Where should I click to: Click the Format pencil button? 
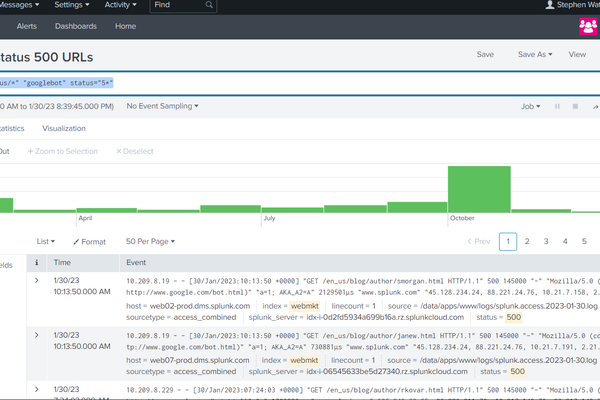(x=90, y=242)
